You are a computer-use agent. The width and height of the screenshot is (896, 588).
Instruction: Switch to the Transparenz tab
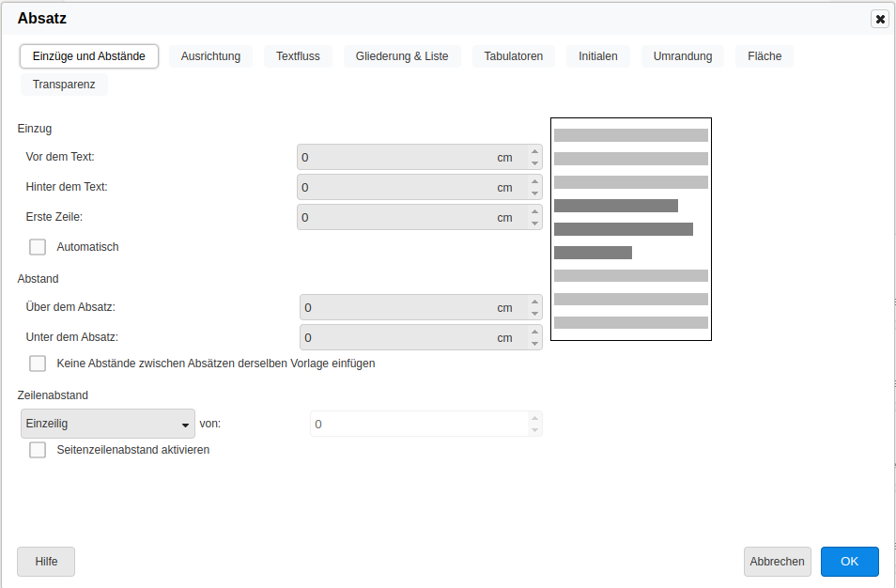click(64, 85)
